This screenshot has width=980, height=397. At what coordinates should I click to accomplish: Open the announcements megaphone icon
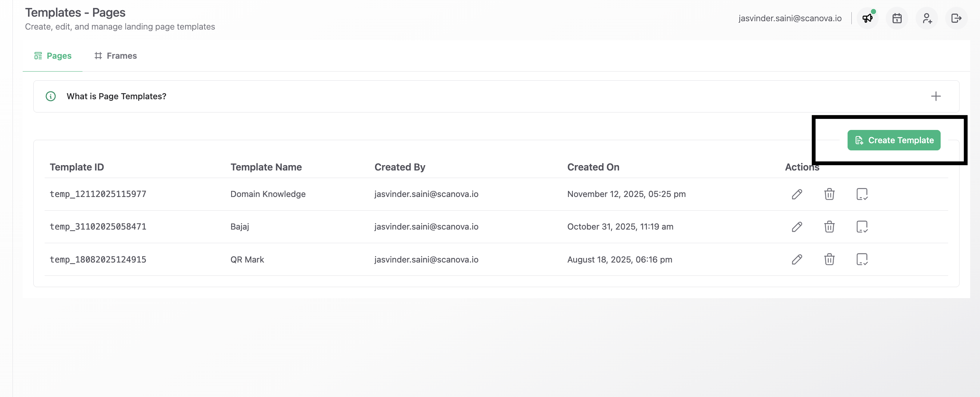(x=867, y=18)
